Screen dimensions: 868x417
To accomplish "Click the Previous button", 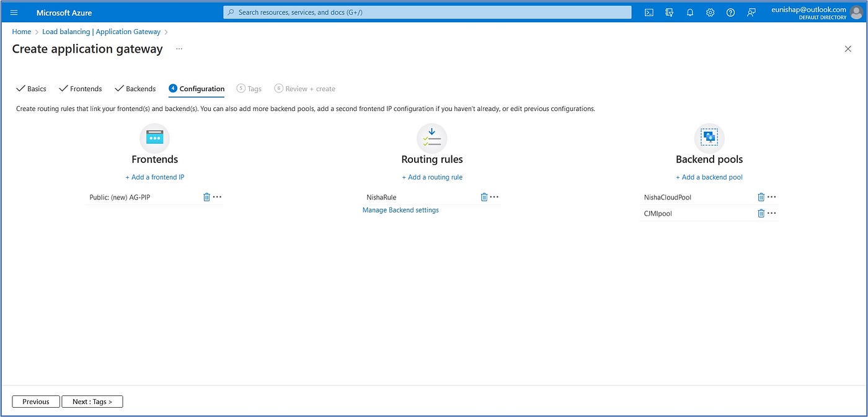I will [x=35, y=401].
